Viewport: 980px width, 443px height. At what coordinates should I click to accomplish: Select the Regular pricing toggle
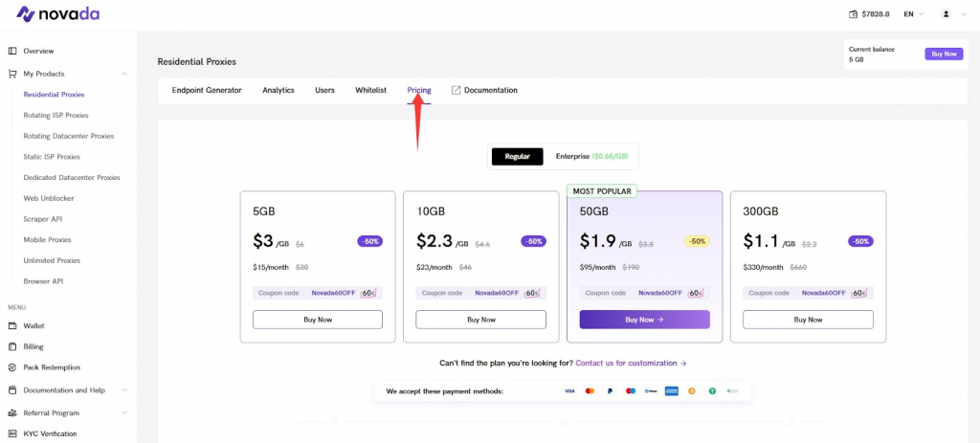pyautogui.click(x=517, y=157)
